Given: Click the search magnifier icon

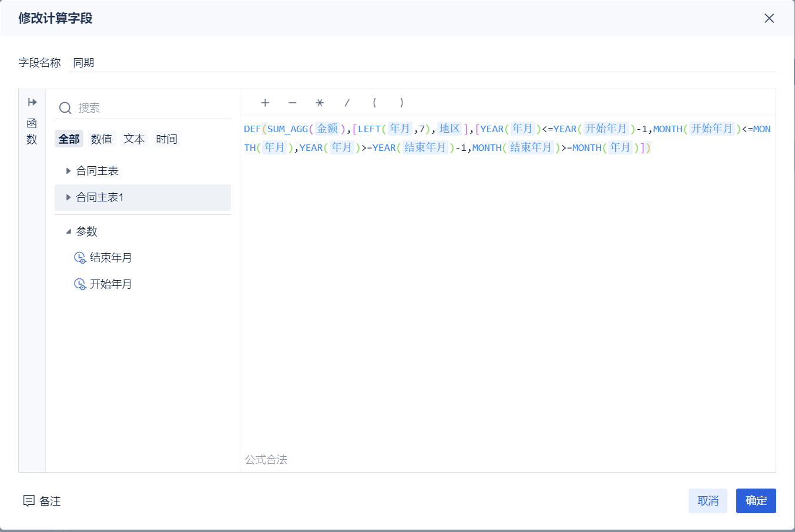Looking at the screenshot, I should [65, 108].
